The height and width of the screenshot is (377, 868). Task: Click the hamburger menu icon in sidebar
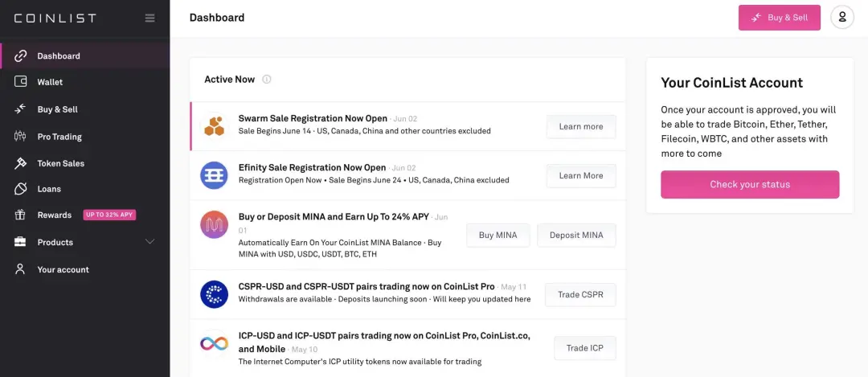point(150,18)
